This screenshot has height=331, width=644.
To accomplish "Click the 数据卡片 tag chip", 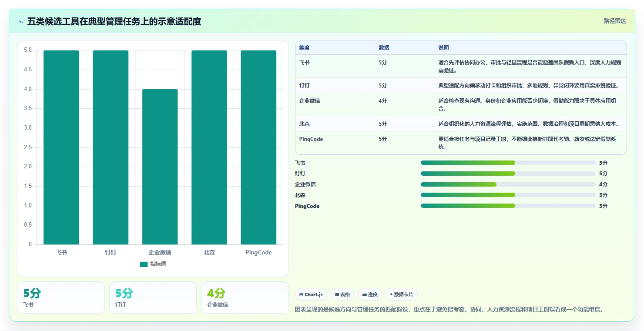I will click(x=401, y=294).
